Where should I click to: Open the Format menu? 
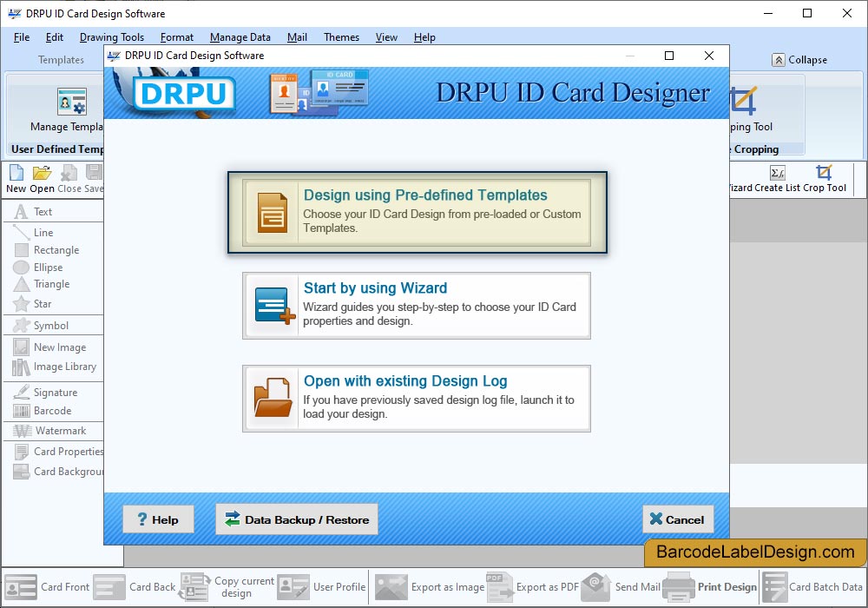point(176,37)
